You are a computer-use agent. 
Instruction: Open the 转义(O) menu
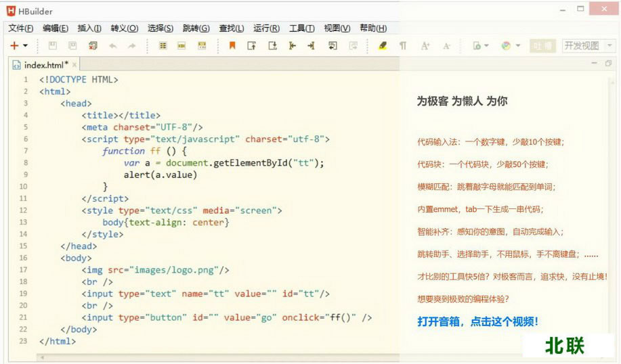point(125,28)
